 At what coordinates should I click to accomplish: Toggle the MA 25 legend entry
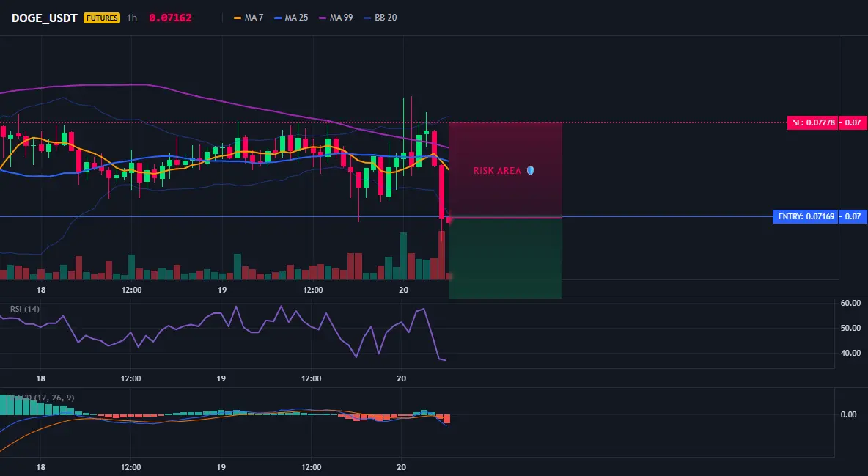[291, 18]
